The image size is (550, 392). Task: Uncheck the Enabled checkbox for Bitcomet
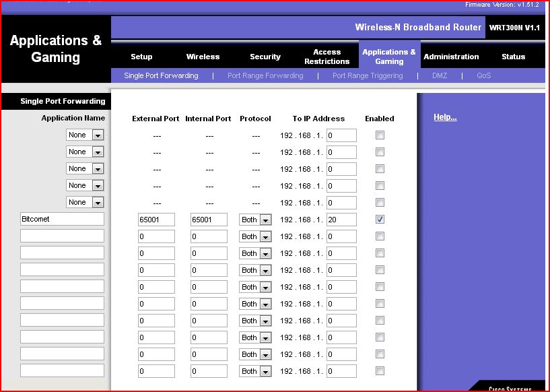pyautogui.click(x=380, y=220)
